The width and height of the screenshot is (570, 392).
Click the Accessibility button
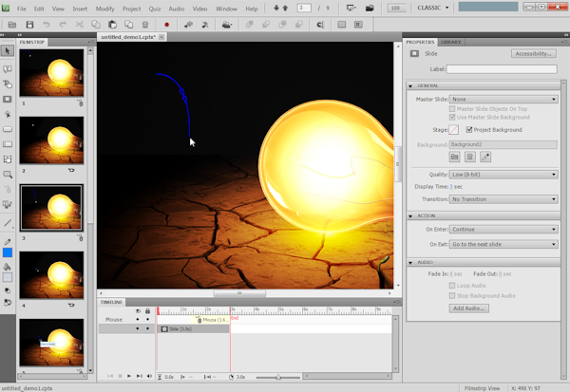click(x=533, y=54)
